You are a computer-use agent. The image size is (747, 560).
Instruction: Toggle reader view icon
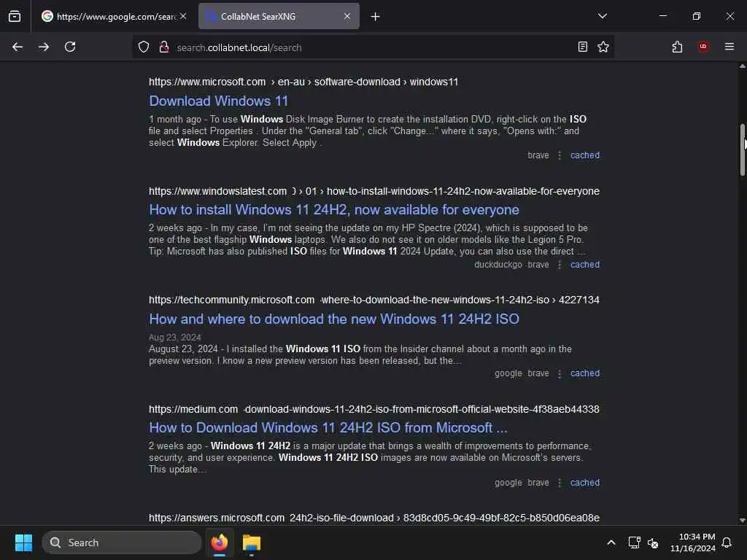(582, 47)
